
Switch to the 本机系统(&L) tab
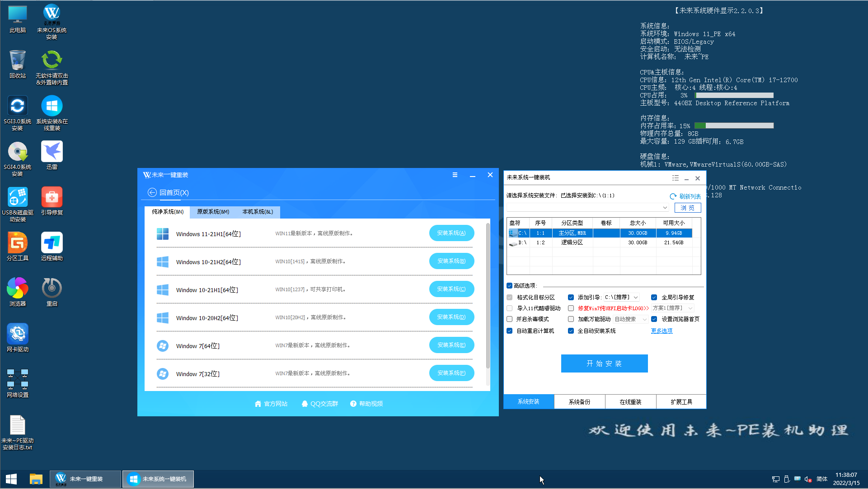258,212
